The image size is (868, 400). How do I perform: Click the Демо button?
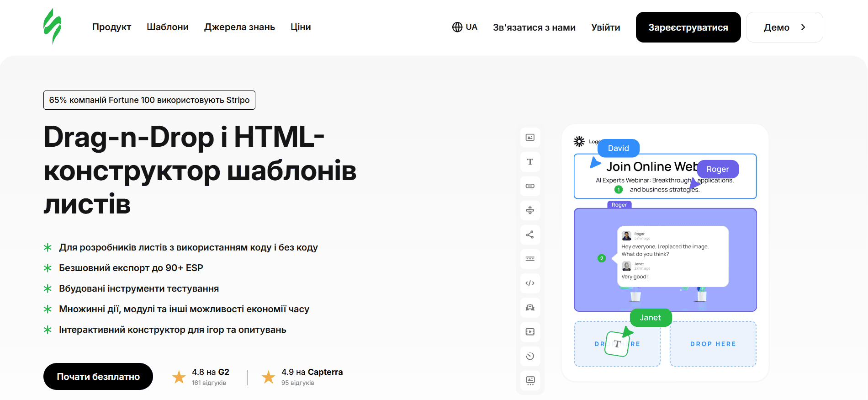(784, 27)
